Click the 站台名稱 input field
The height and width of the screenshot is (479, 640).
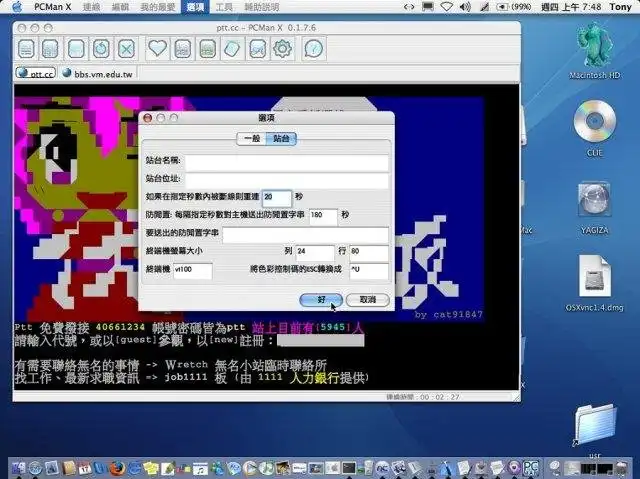(x=287, y=162)
